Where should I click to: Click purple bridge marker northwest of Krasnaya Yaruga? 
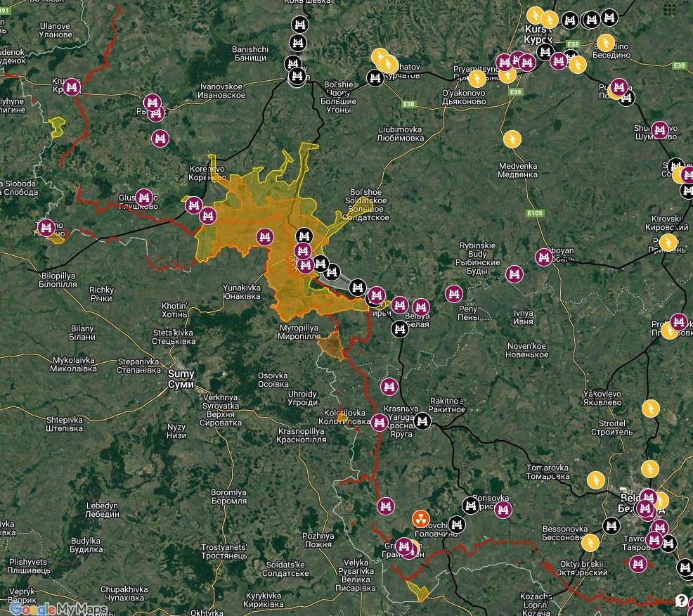(x=389, y=387)
